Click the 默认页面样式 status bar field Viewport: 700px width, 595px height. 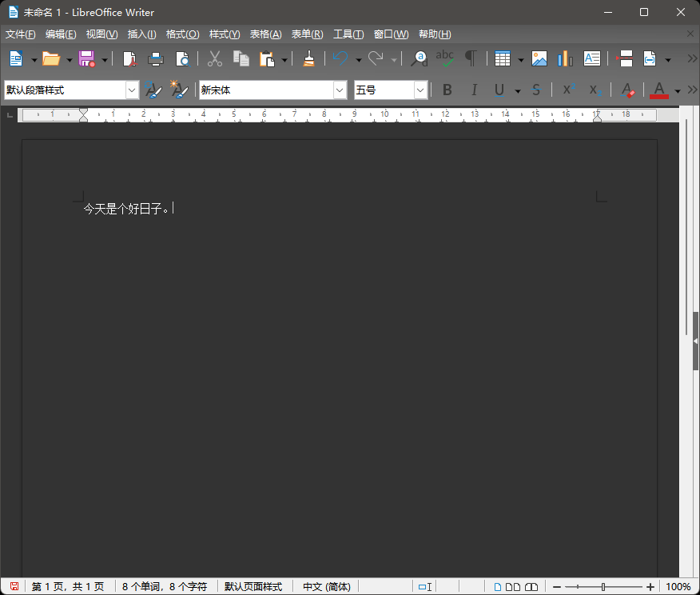tap(253, 587)
